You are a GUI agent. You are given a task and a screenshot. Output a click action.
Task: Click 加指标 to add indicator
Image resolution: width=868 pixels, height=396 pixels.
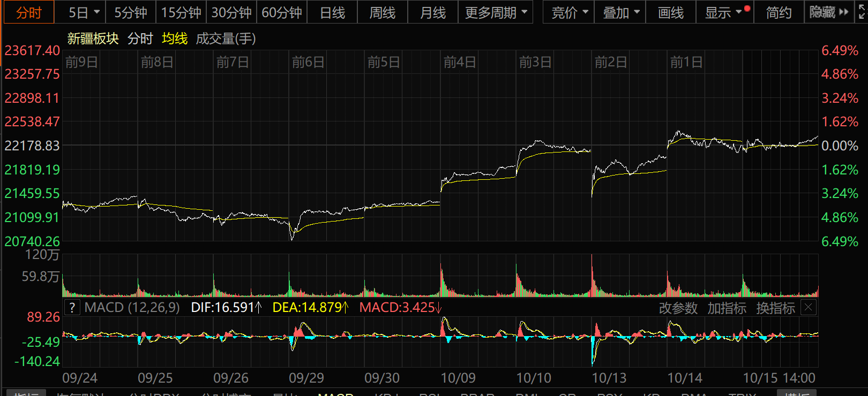(x=727, y=308)
